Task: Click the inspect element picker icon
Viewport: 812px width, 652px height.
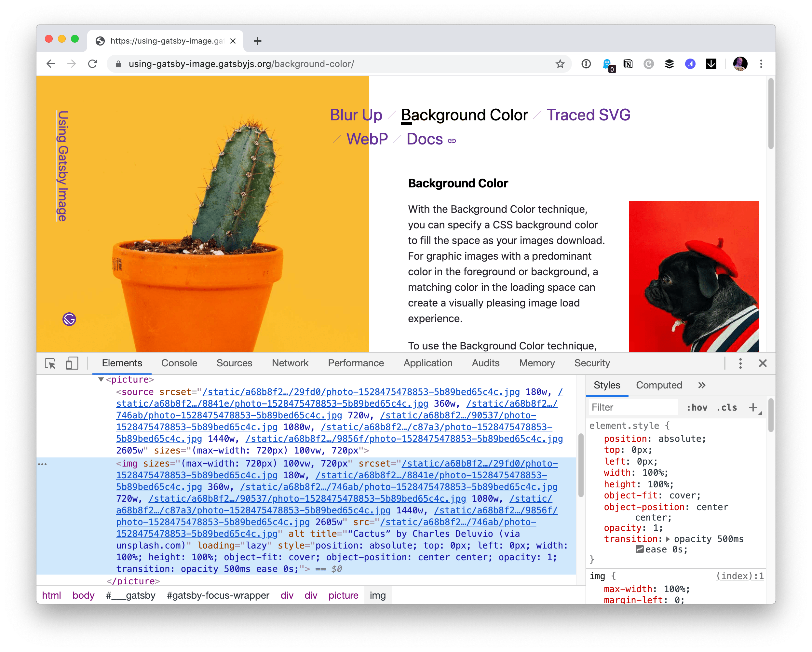Action: tap(50, 363)
